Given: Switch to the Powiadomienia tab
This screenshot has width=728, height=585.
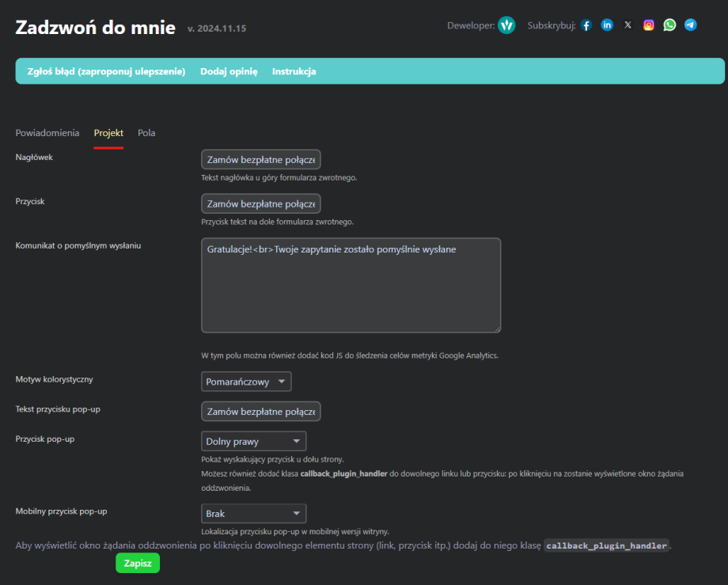Looking at the screenshot, I should [47, 133].
